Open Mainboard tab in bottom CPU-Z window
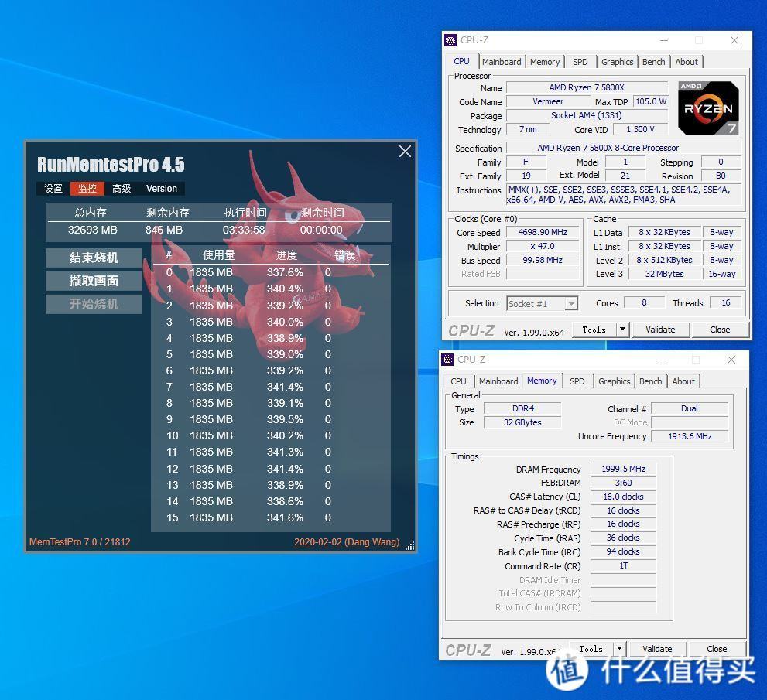The height and width of the screenshot is (700, 767). click(498, 381)
